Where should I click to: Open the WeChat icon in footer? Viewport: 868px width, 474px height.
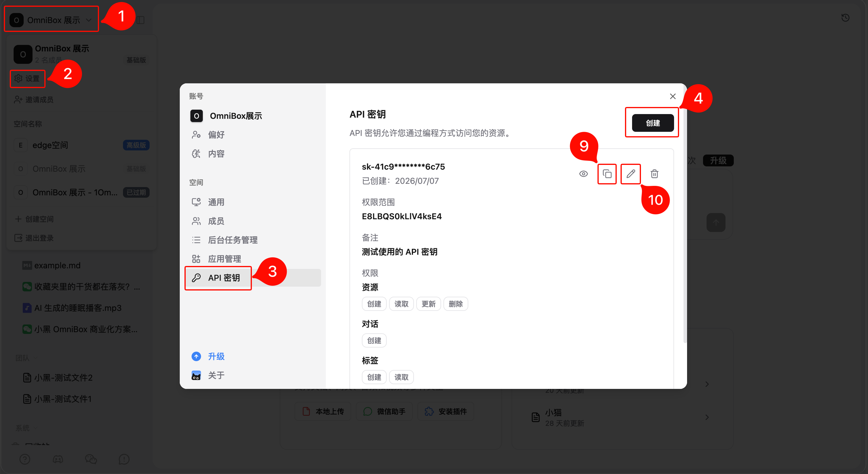[91, 459]
